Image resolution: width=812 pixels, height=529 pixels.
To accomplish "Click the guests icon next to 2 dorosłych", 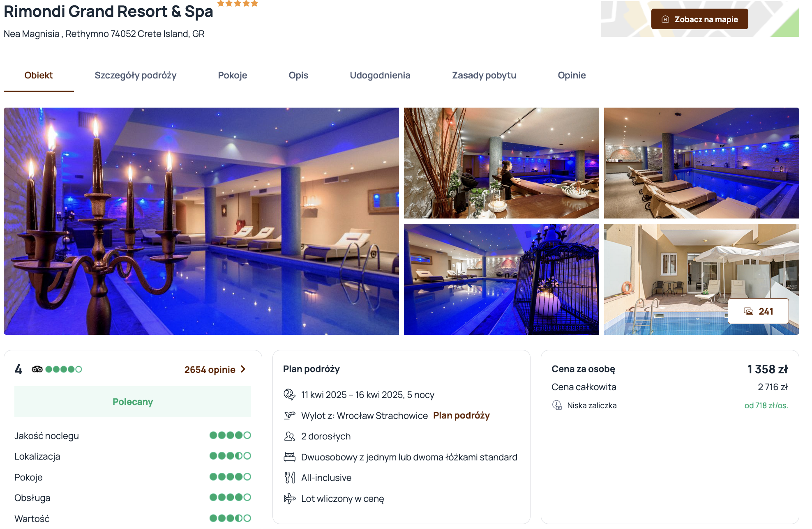I will [289, 436].
